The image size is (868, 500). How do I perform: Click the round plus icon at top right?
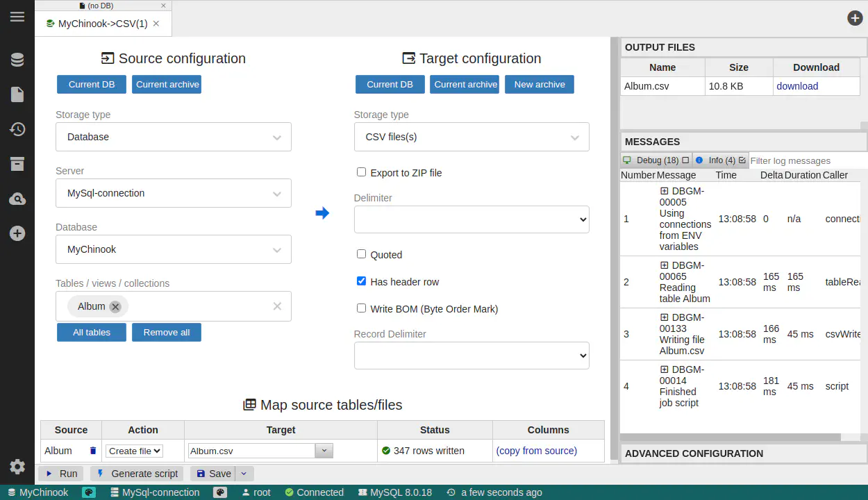pos(855,18)
